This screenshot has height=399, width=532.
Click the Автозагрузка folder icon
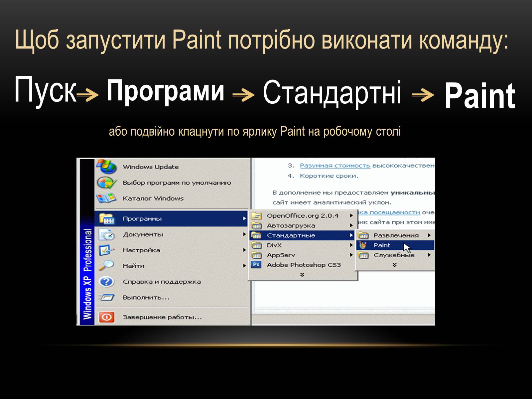(256, 225)
